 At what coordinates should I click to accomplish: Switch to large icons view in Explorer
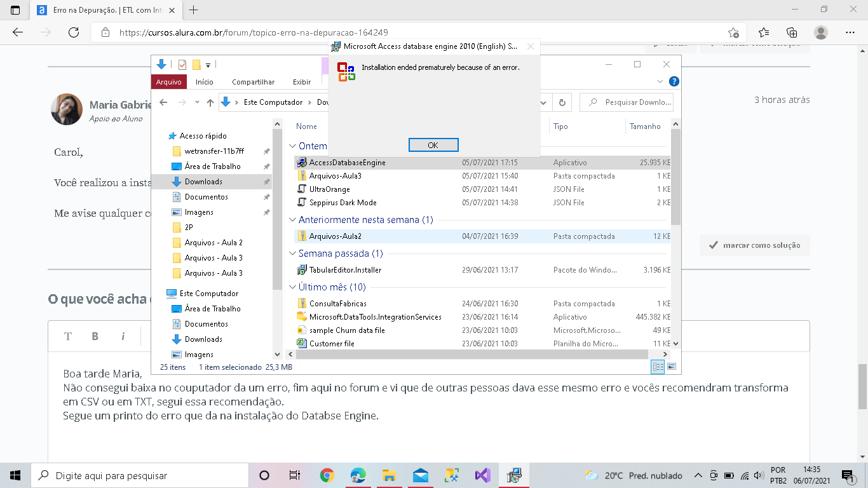pyautogui.click(x=671, y=367)
